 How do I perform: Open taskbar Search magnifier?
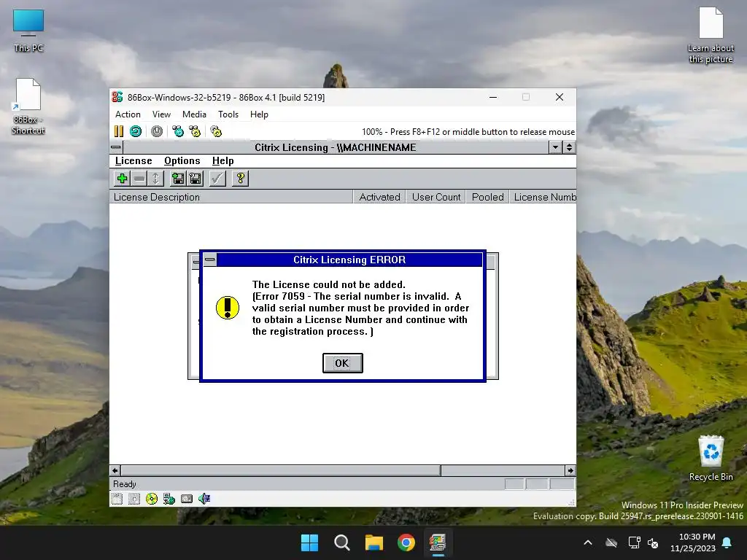click(342, 542)
